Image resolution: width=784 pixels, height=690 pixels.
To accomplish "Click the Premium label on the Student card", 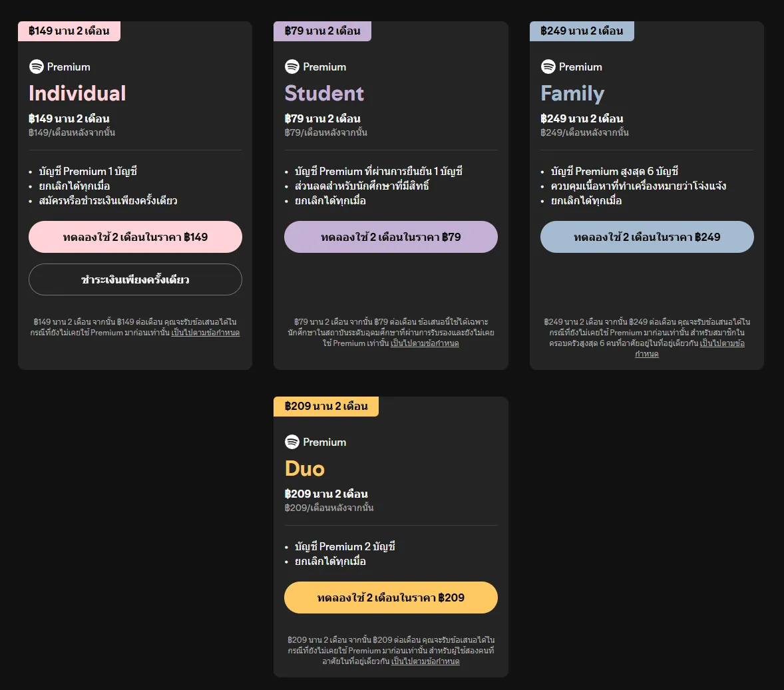I will click(325, 67).
